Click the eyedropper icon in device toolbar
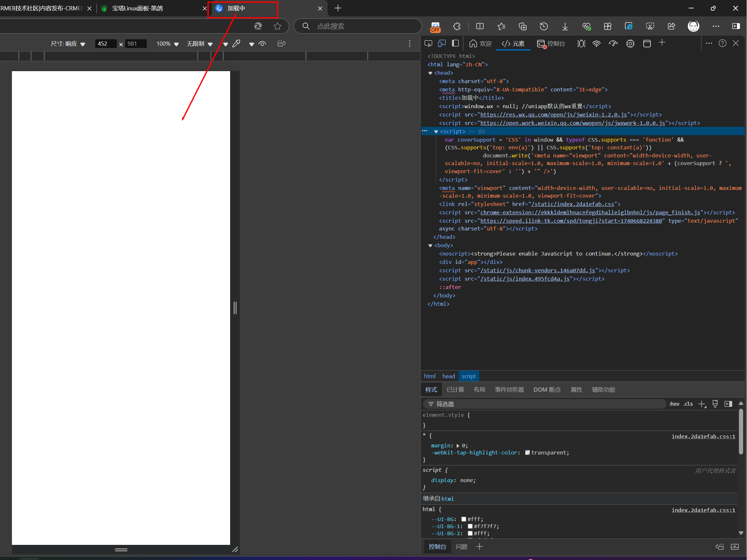Screen dimensions: 747x560 (x=236, y=43)
